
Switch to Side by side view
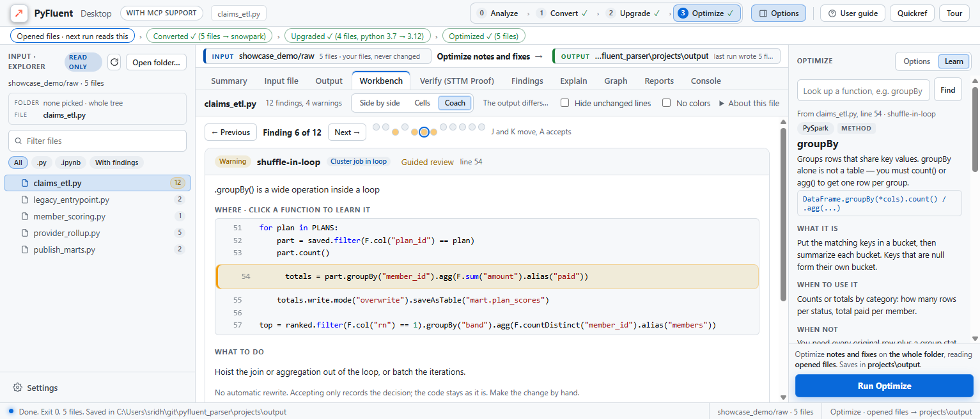pyautogui.click(x=380, y=103)
